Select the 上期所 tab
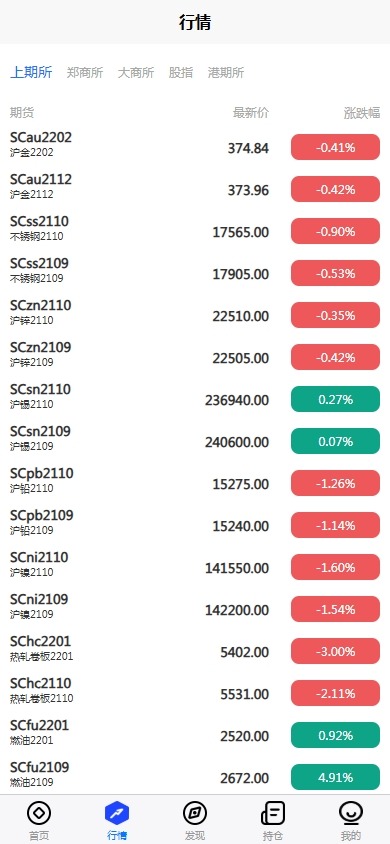 pyautogui.click(x=31, y=73)
